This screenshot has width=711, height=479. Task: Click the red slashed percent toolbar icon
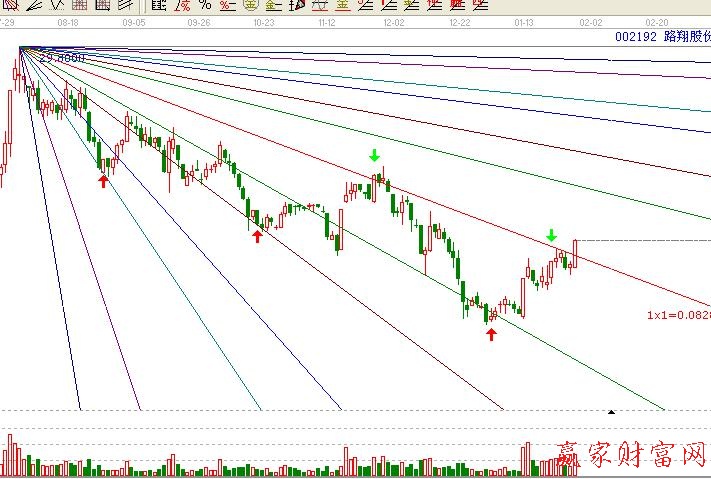pos(182,4)
